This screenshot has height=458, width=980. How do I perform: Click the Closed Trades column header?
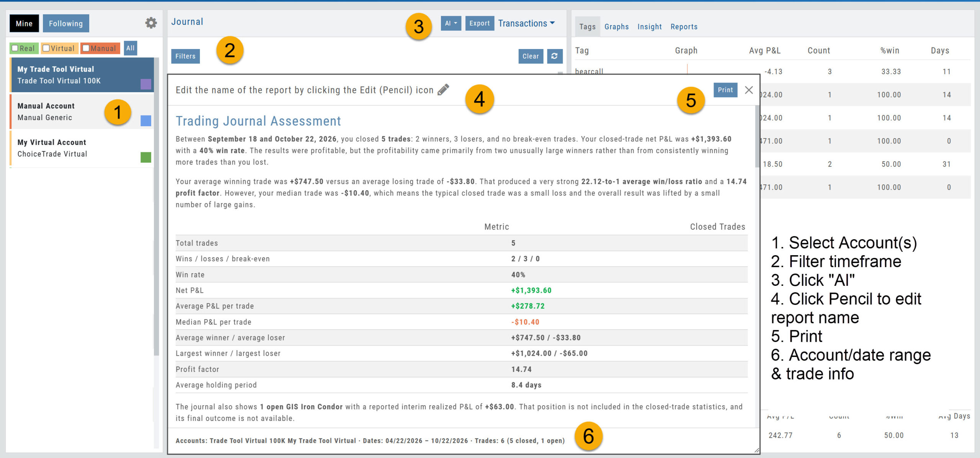(x=717, y=227)
